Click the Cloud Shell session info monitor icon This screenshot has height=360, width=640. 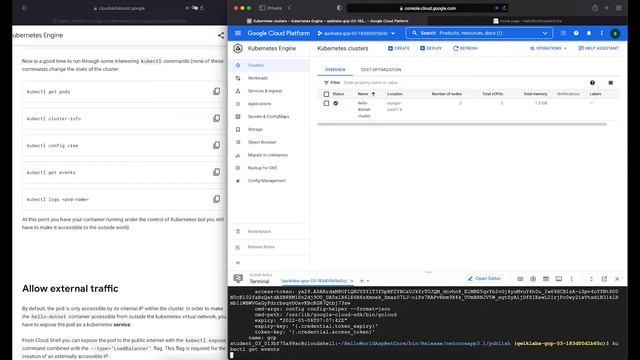(x=559, y=279)
